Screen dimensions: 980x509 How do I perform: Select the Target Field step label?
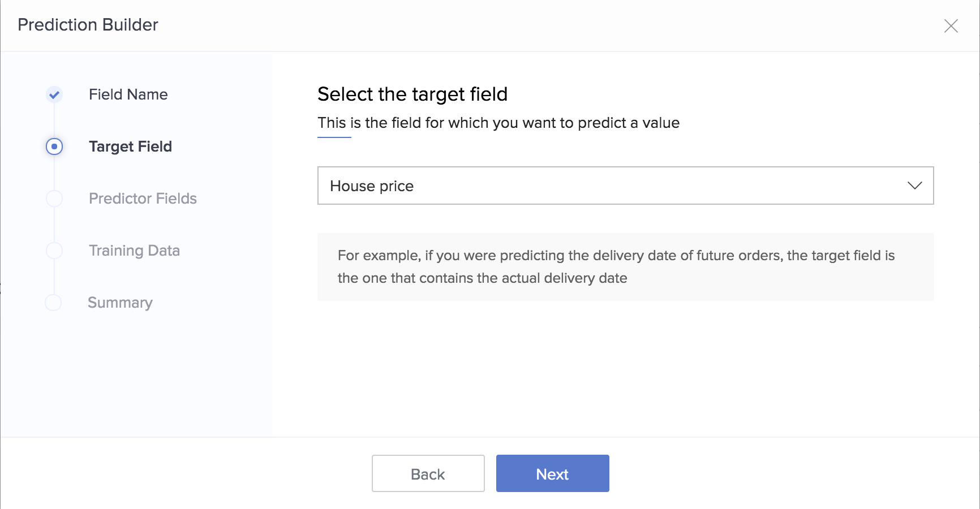(x=131, y=146)
